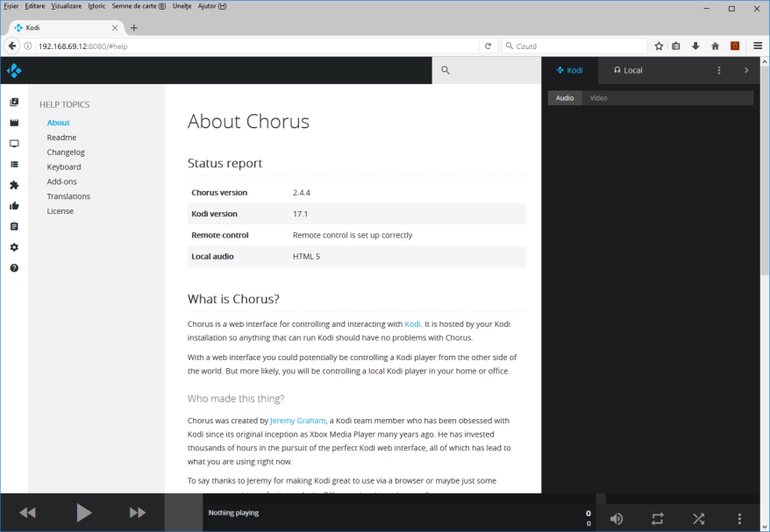Open the Add-ons puzzle piece icon
The height and width of the screenshot is (532, 770).
click(x=14, y=185)
